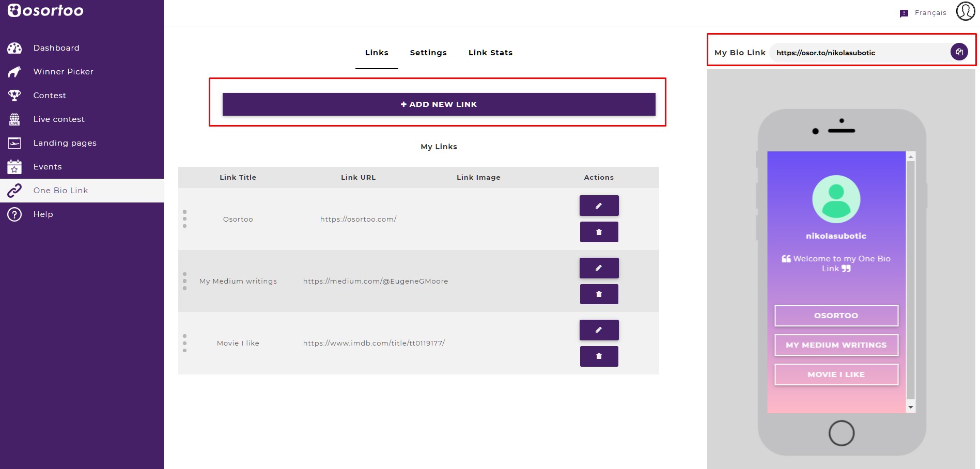Click the My Bio Link URL field
This screenshot has width=980, height=469.
(x=860, y=53)
